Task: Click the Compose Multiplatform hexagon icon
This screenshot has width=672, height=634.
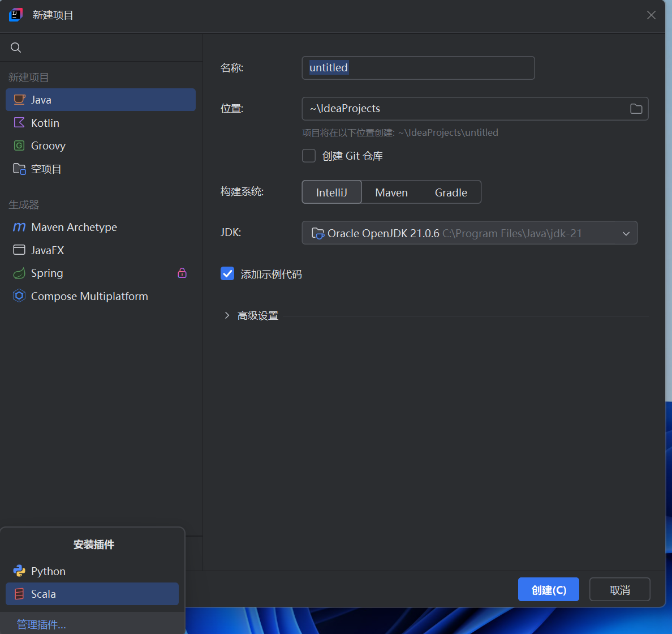Action: tap(19, 296)
